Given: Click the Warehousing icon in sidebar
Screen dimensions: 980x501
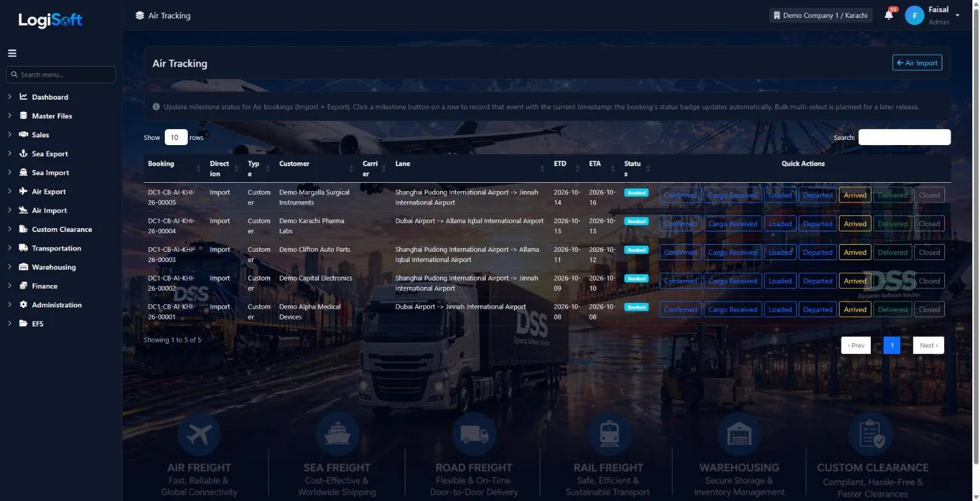Looking at the screenshot, I should point(24,267).
